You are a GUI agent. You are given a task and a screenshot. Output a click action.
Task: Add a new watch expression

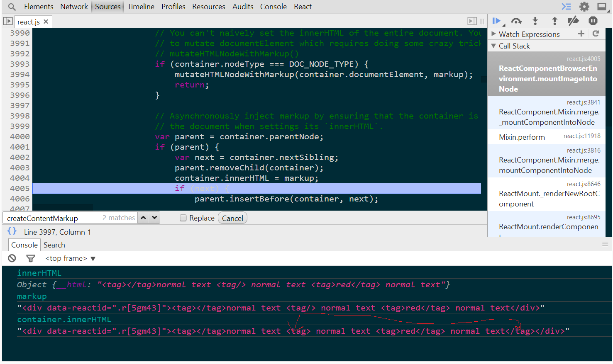click(581, 34)
